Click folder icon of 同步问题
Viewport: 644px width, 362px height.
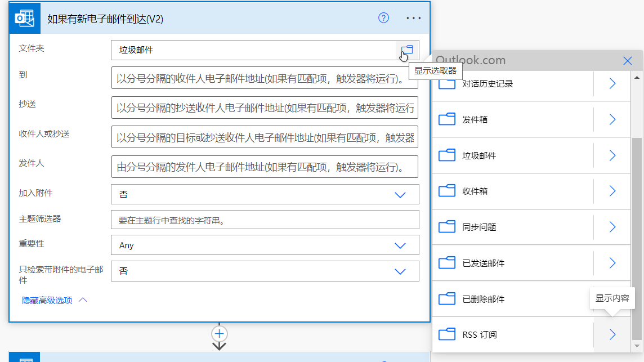tap(447, 227)
